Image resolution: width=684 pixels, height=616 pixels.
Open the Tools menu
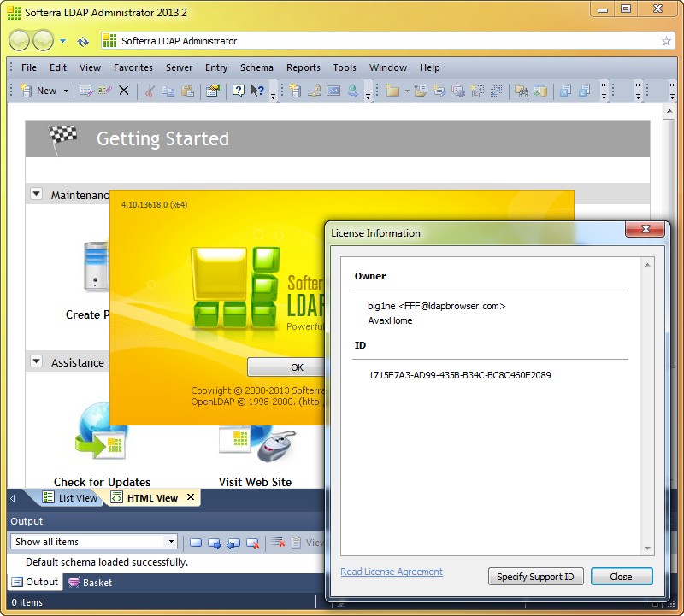tap(345, 67)
